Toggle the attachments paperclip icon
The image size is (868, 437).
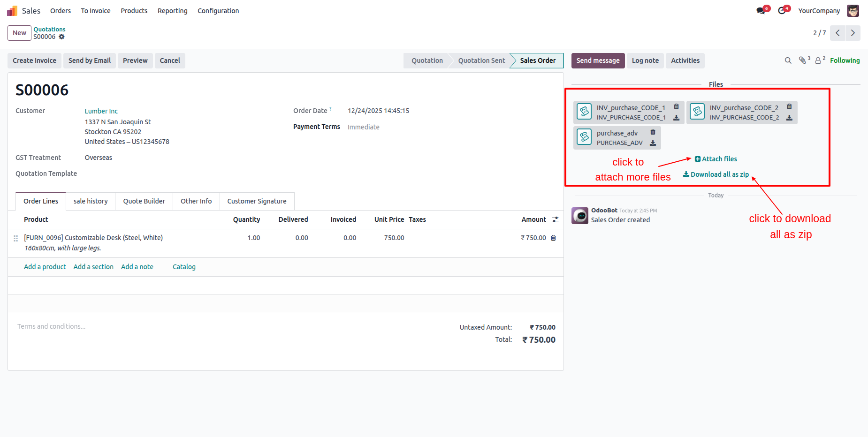pyautogui.click(x=803, y=60)
